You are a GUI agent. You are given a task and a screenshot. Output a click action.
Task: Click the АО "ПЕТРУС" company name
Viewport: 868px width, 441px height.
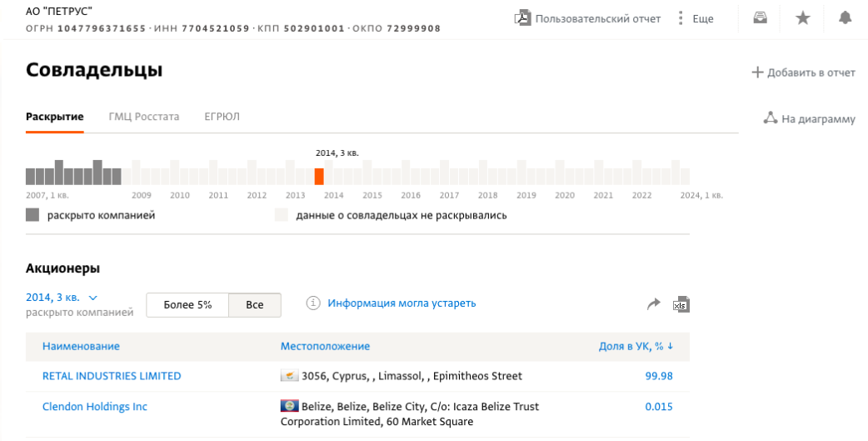coord(59,11)
